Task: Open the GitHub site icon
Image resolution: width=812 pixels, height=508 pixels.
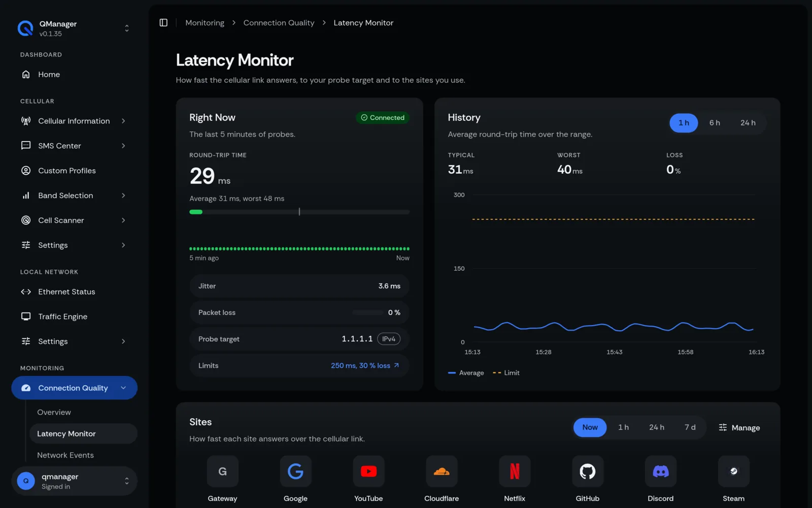Action: point(588,471)
